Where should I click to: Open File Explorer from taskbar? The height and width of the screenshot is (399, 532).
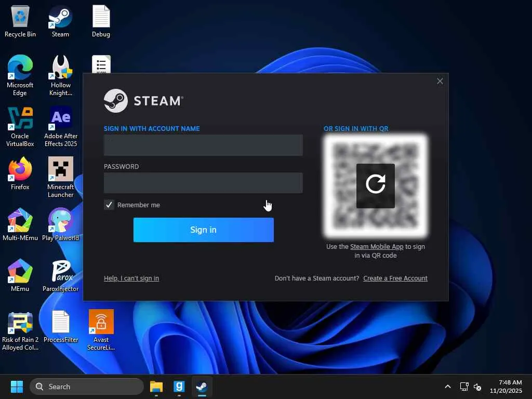156,387
